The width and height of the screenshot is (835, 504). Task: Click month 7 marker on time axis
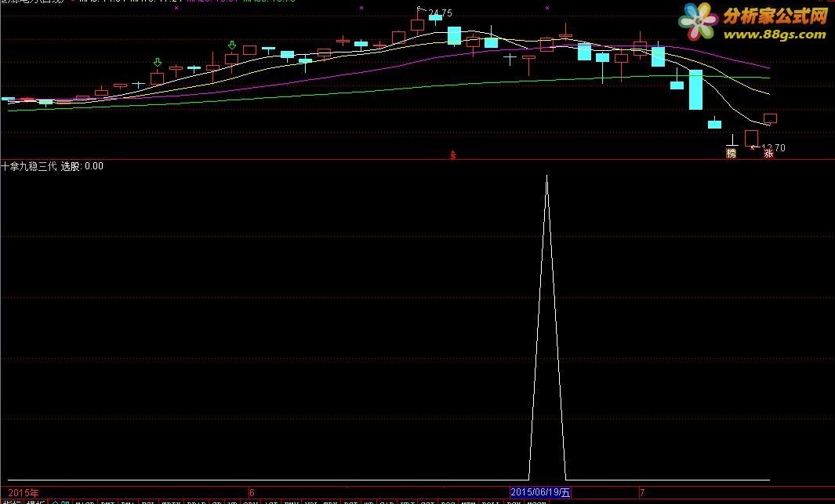click(642, 493)
